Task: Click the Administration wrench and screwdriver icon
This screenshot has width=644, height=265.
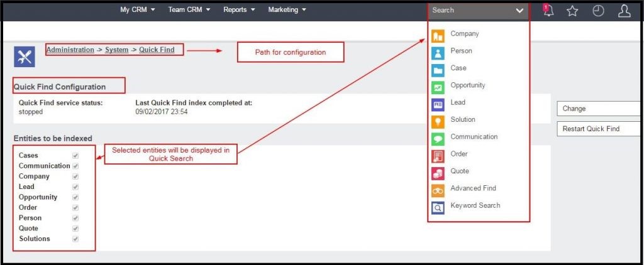Action: pyautogui.click(x=25, y=57)
